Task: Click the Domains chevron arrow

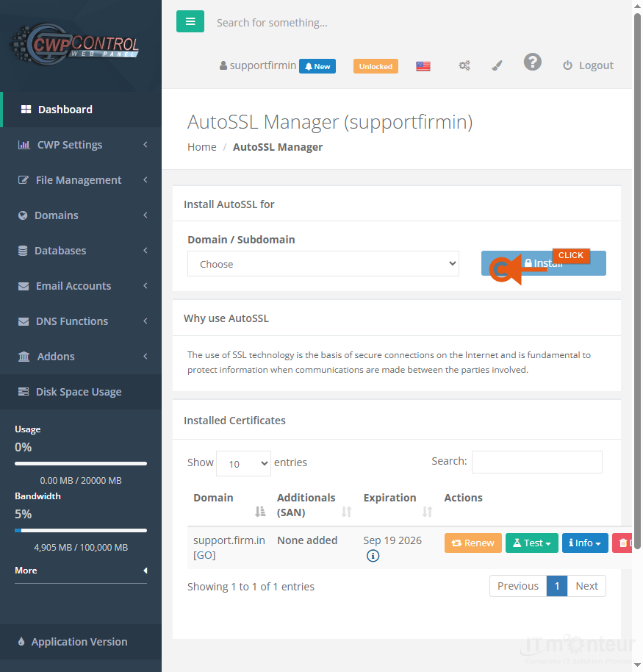Action: click(x=146, y=215)
